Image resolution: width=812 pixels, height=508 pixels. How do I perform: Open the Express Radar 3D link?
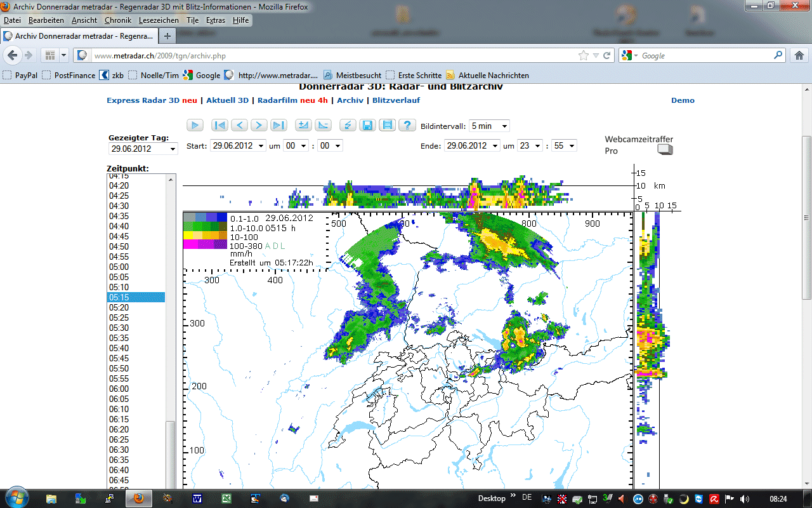[143, 100]
